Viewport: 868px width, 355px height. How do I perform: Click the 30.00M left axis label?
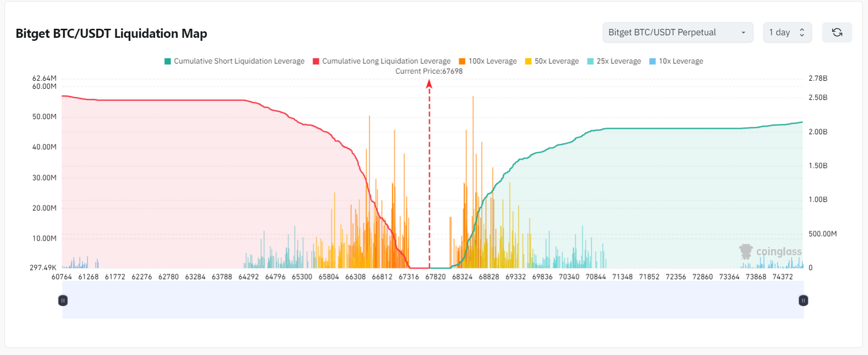(44, 177)
